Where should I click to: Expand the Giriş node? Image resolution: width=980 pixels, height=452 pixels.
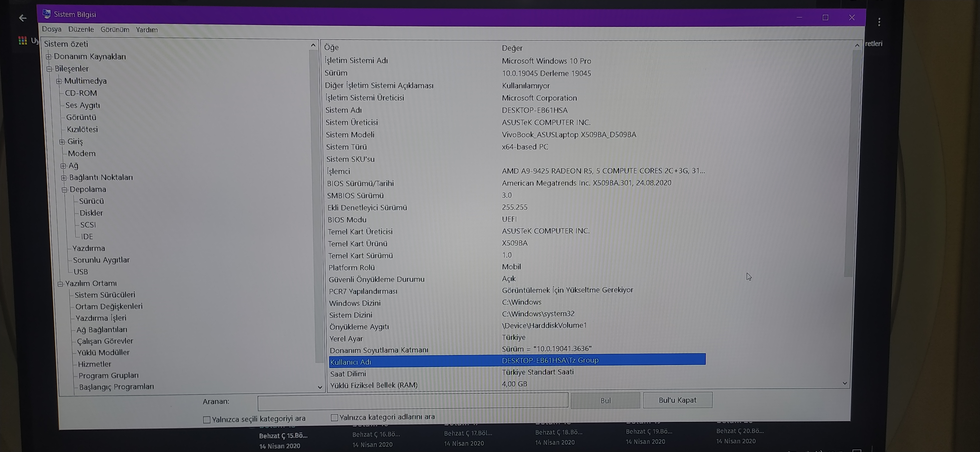click(62, 142)
